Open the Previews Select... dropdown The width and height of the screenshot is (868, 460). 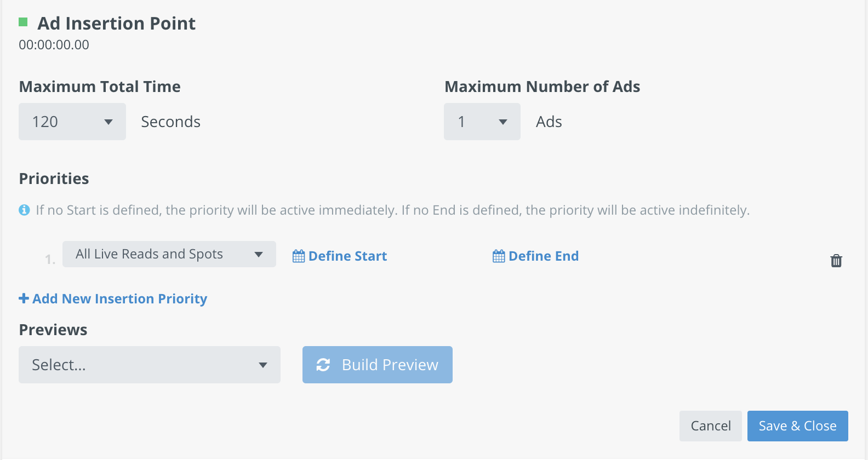point(150,365)
